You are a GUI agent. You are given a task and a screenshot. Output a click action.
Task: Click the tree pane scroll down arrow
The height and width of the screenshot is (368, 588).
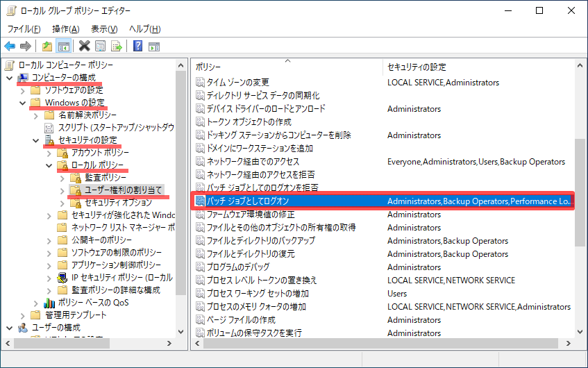[180, 332]
